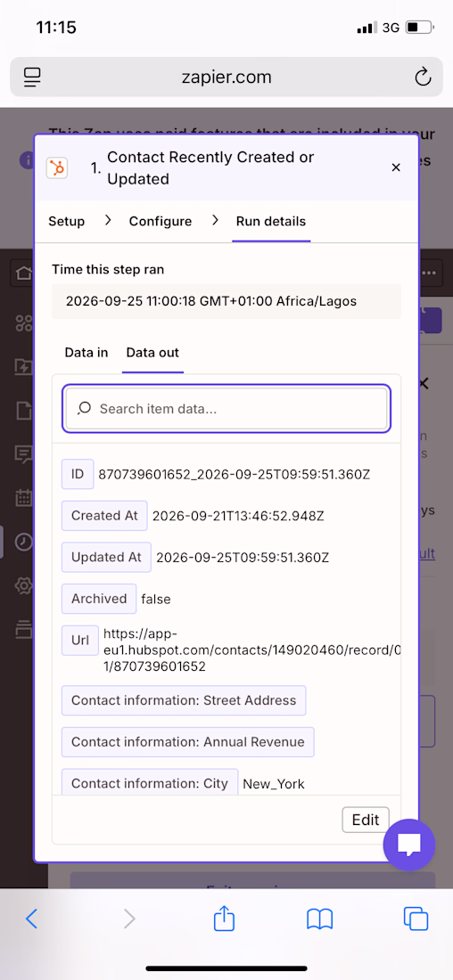Click the Archived field label
453x980 pixels.
click(99, 599)
